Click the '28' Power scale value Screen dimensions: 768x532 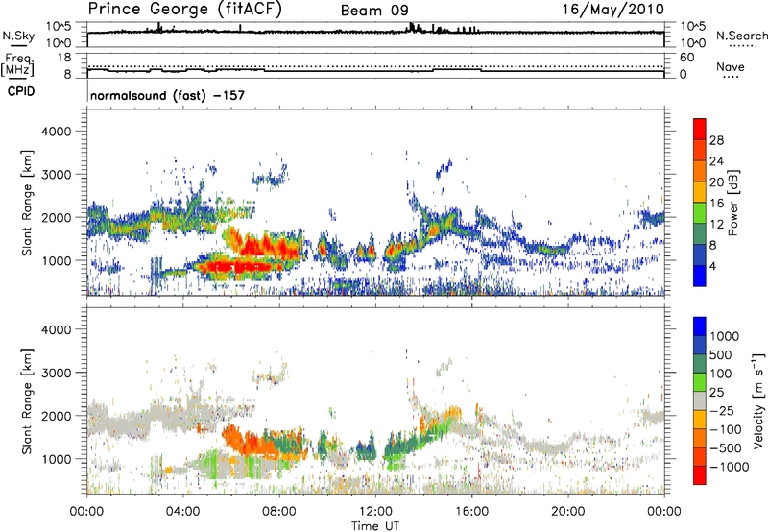click(716, 140)
